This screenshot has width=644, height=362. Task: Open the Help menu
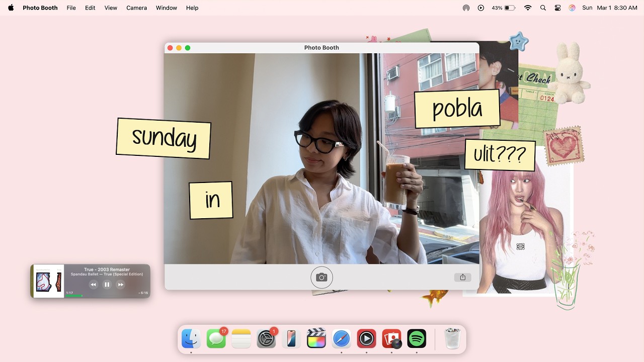(x=192, y=8)
